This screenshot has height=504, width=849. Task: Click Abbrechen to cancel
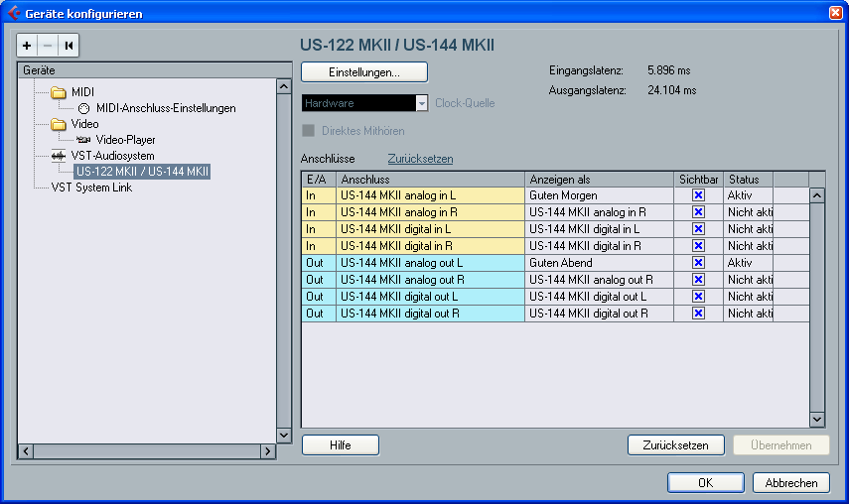pyautogui.click(x=791, y=482)
